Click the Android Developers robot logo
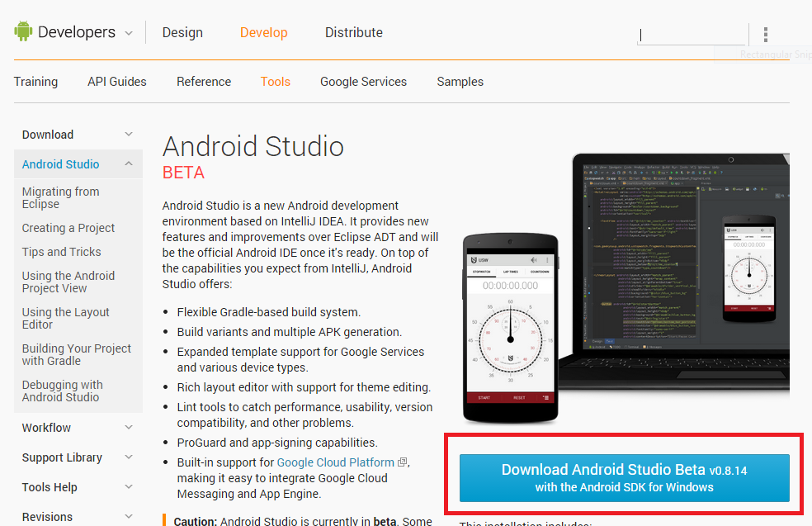Screen dimensions: 812x526 (26, 31)
